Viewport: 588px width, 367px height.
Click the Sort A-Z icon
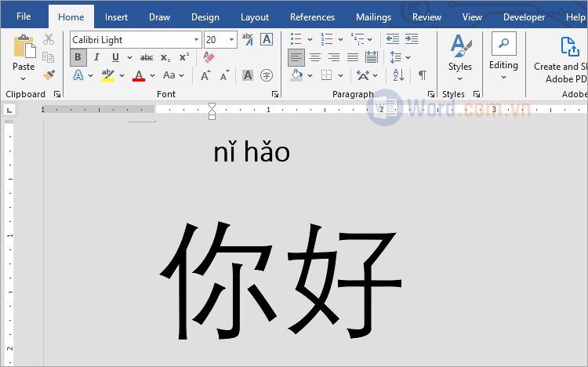click(398, 75)
